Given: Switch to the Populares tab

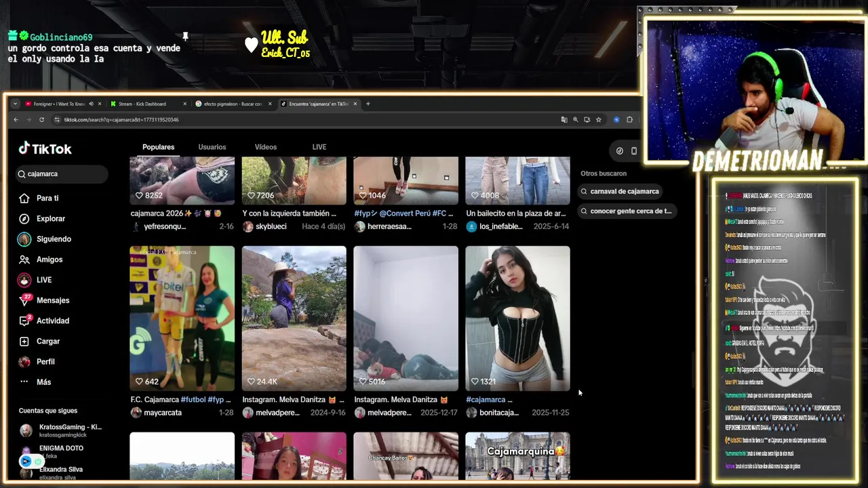Looking at the screenshot, I should click(x=158, y=147).
